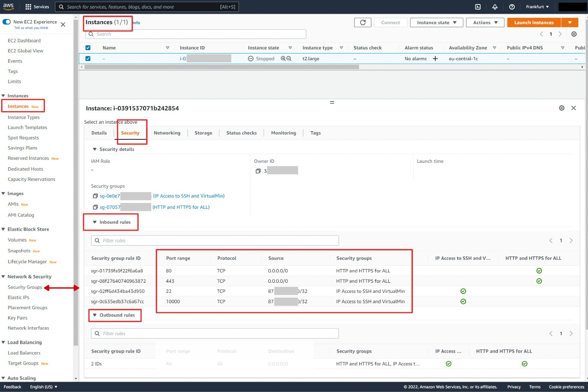Open instances table preferences gear

574,34
